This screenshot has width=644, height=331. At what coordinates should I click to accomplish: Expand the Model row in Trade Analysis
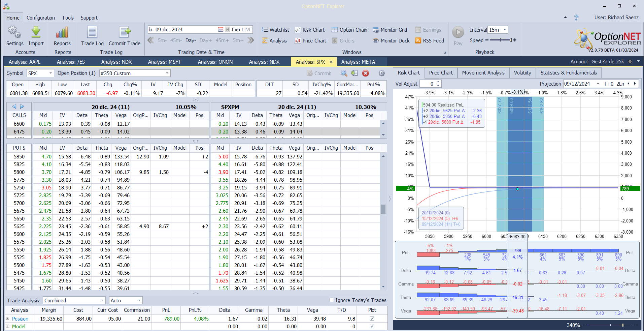click(x=7, y=326)
